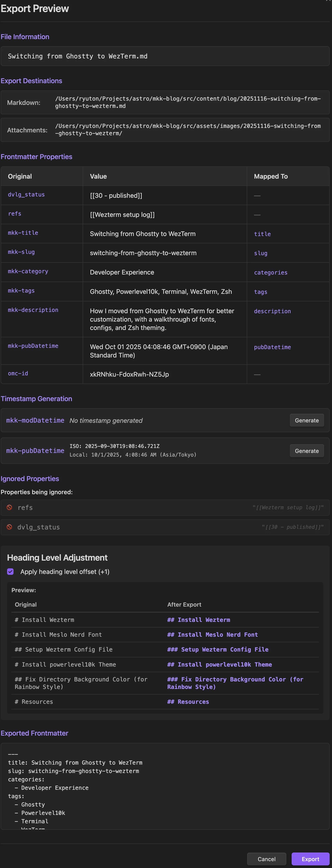Select the Markdown destination path
Screen dimensions: 332x868
pyautogui.click(x=188, y=103)
